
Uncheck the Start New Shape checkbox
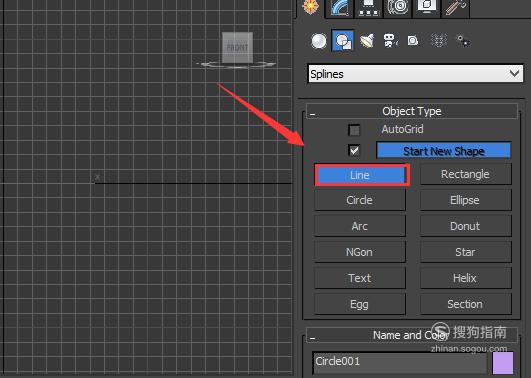(x=354, y=150)
